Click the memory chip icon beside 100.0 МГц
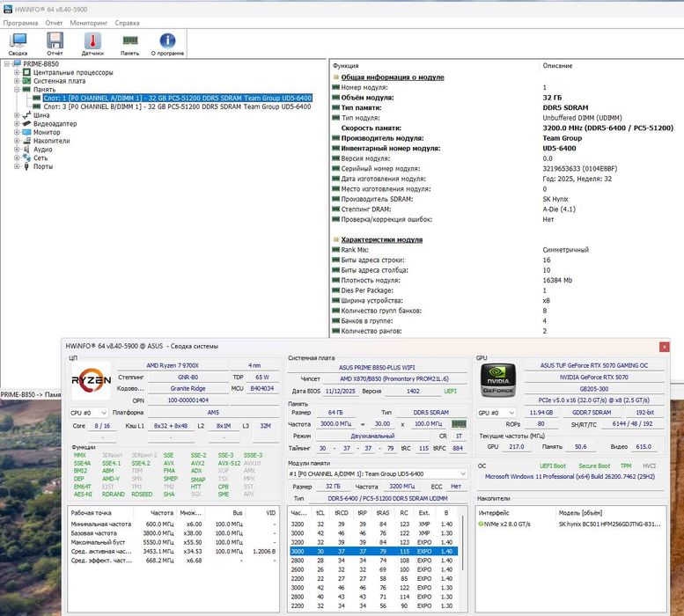The height and width of the screenshot is (616, 684). pyautogui.click(x=459, y=423)
